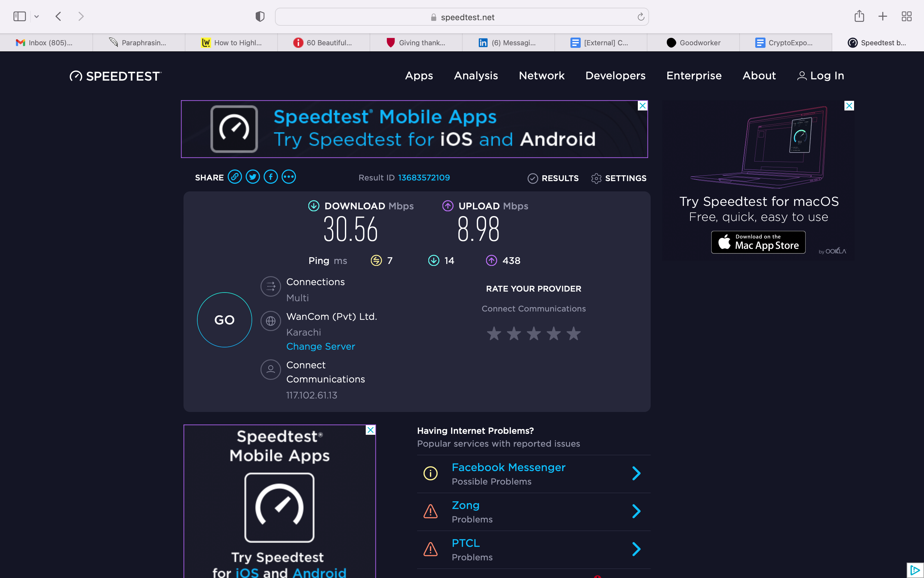Image resolution: width=924 pixels, height=578 pixels.
Task: Open Result ID 13683572109 link
Action: pos(424,178)
